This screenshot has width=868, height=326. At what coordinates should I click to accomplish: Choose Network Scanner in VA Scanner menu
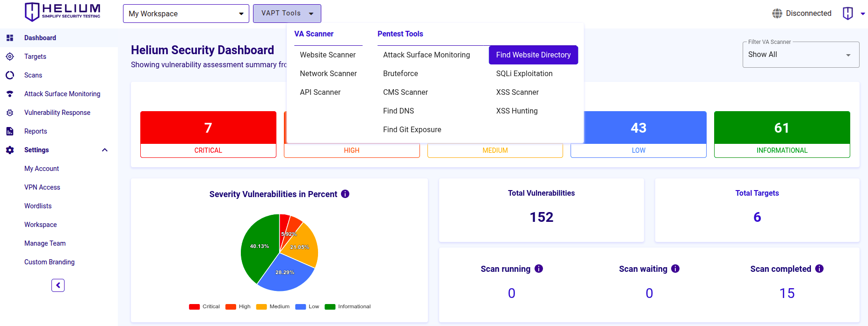tap(328, 74)
